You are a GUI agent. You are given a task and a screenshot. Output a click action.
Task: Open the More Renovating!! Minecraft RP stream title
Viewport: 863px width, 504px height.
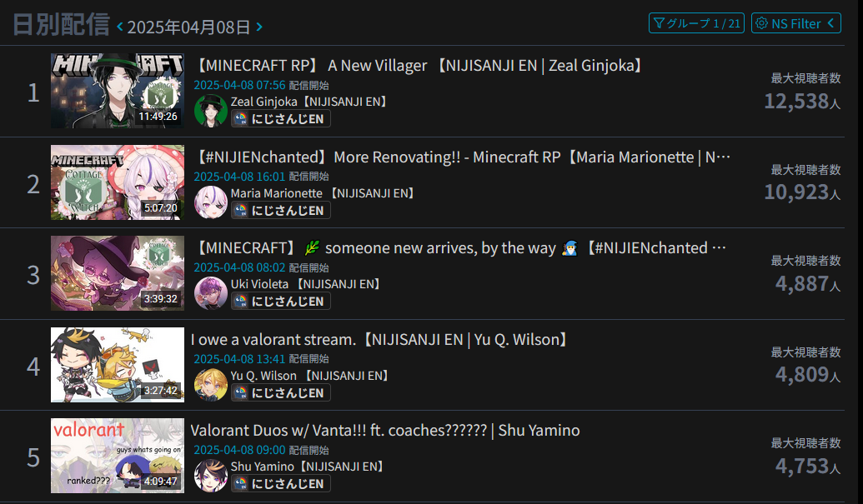(x=462, y=157)
